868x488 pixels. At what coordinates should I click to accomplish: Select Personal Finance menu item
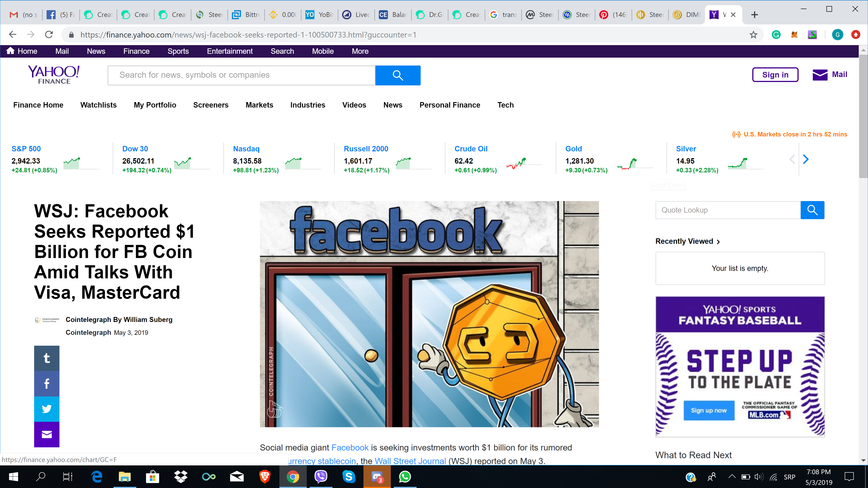(x=450, y=105)
